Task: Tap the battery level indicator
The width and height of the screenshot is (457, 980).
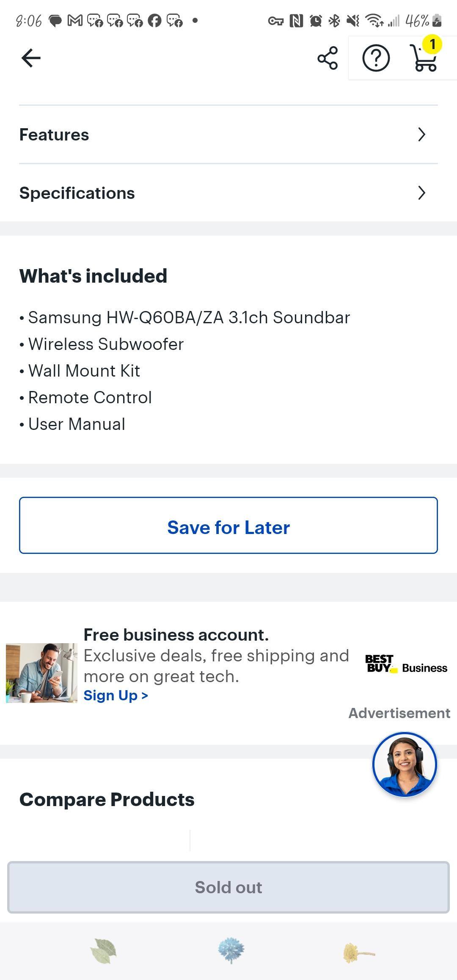Action: point(434,20)
